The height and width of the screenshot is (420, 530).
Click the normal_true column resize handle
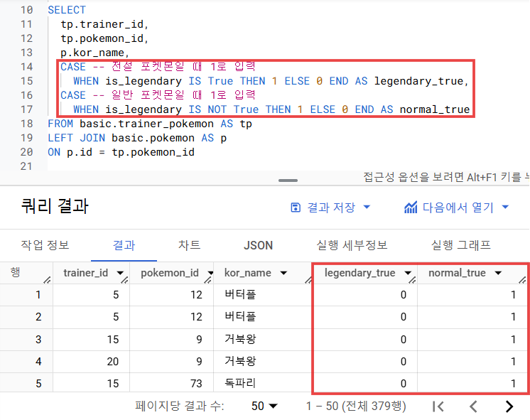522,280
